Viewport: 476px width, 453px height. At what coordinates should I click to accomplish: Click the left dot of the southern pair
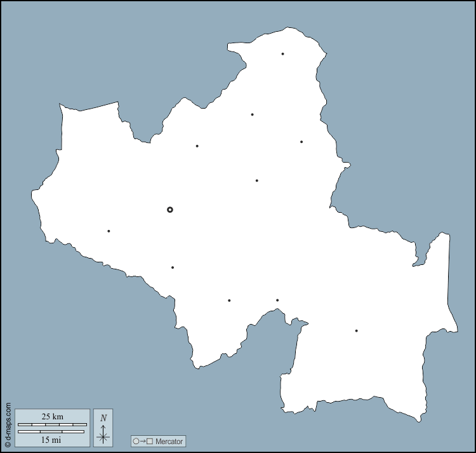pyautogui.click(x=229, y=301)
